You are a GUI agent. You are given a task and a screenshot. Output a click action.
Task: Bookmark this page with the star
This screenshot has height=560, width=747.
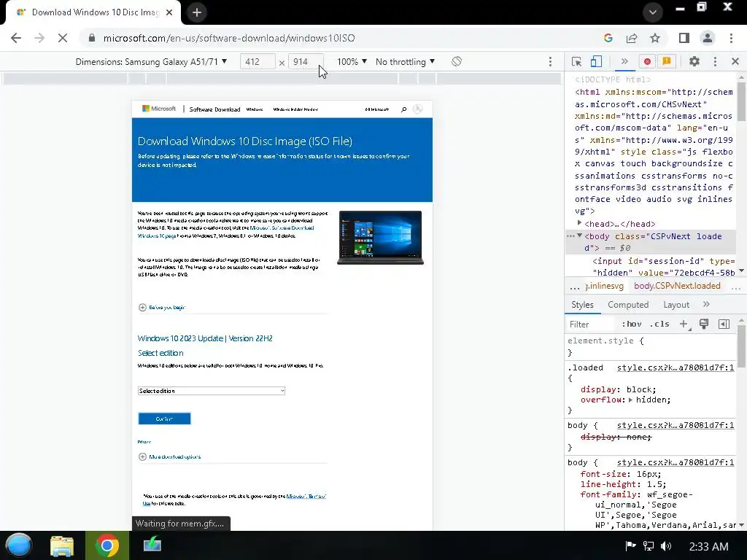[x=655, y=38]
